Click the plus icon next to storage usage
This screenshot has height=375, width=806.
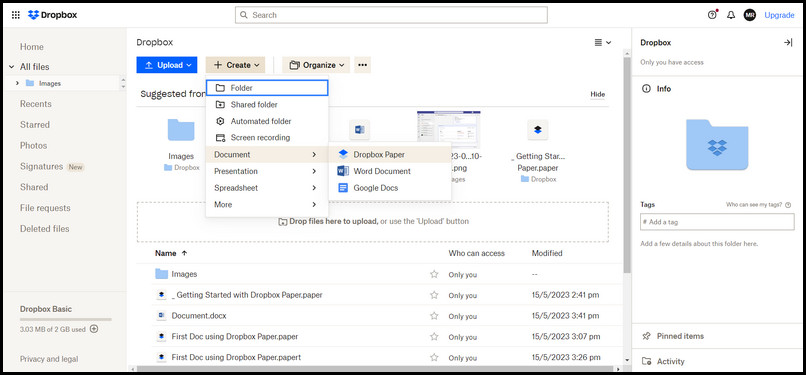coord(94,329)
